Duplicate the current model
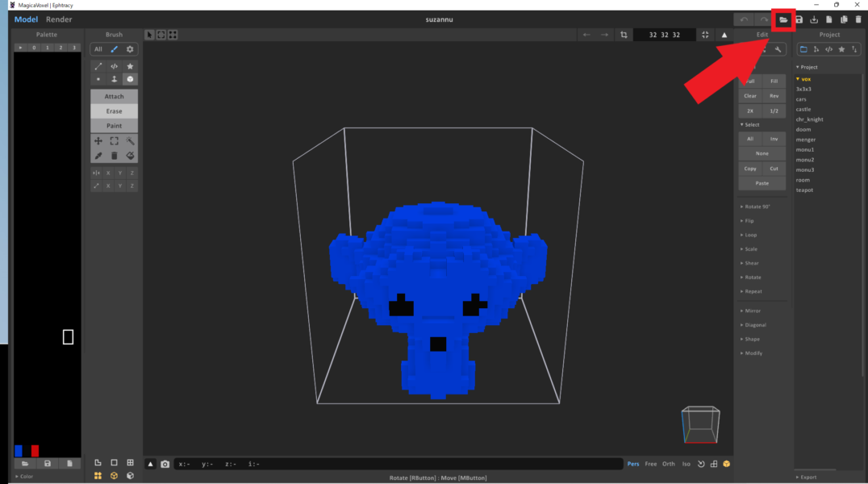 tap(844, 19)
